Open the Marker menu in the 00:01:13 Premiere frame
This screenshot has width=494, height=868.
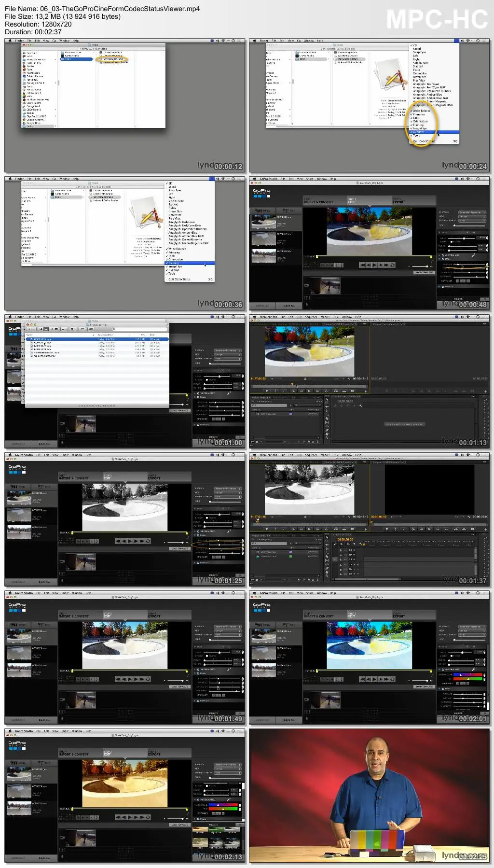(x=325, y=317)
